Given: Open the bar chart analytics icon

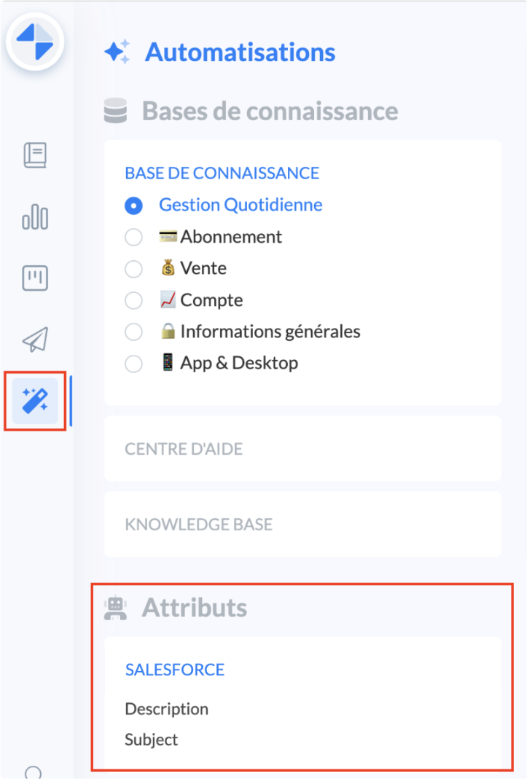Looking at the screenshot, I should tap(35, 217).
